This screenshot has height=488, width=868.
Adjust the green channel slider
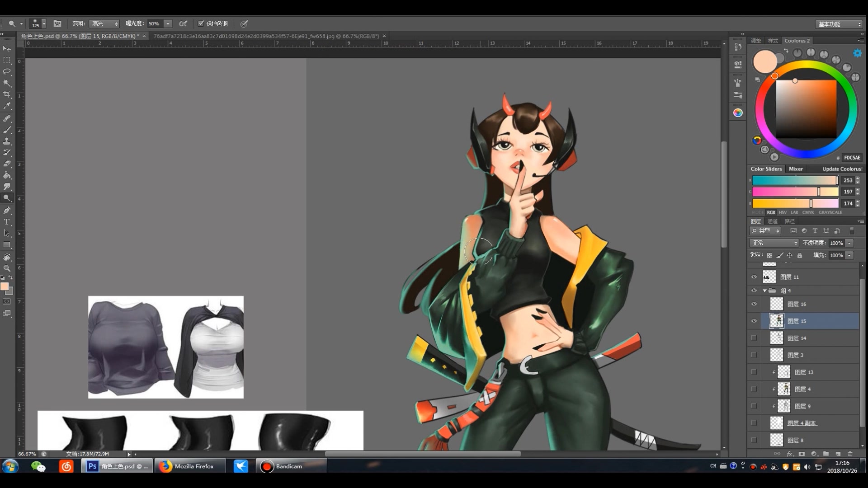(795, 192)
